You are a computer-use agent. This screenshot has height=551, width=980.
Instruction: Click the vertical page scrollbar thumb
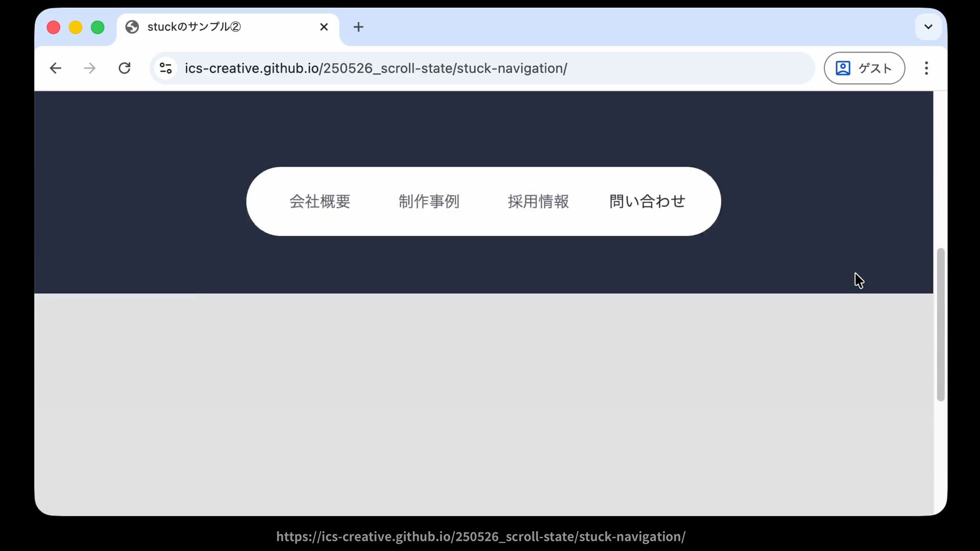click(x=940, y=324)
